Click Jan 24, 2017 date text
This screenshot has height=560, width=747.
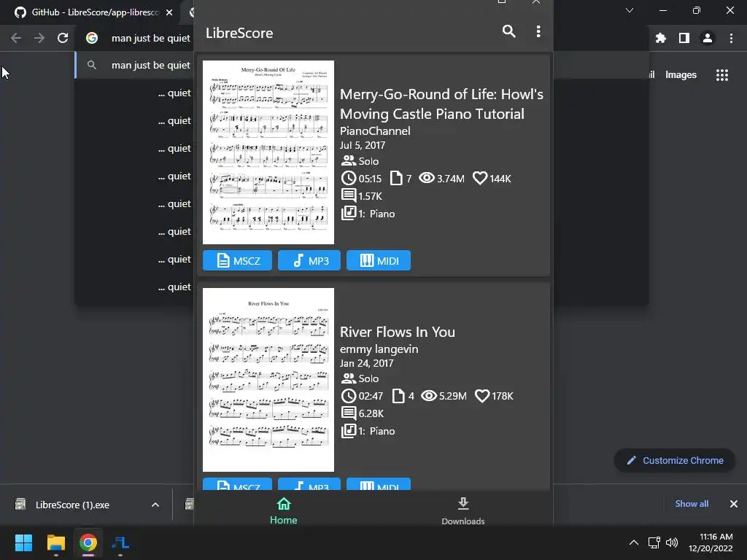[x=367, y=363]
